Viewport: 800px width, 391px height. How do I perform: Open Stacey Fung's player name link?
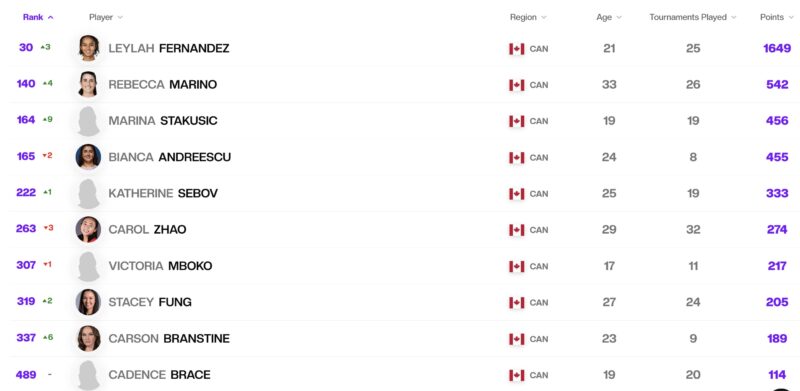pyautogui.click(x=150, y=302)
